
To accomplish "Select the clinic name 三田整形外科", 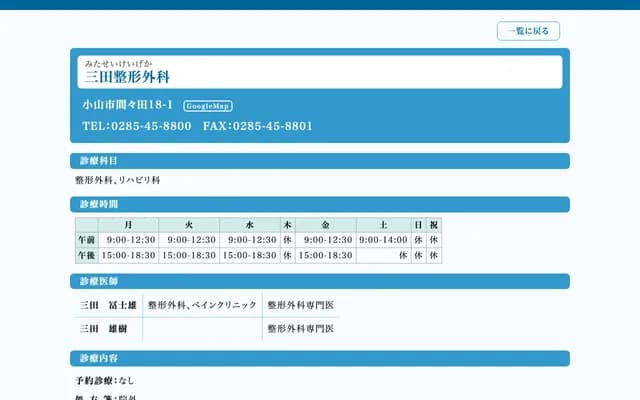I will coord(127,77).
